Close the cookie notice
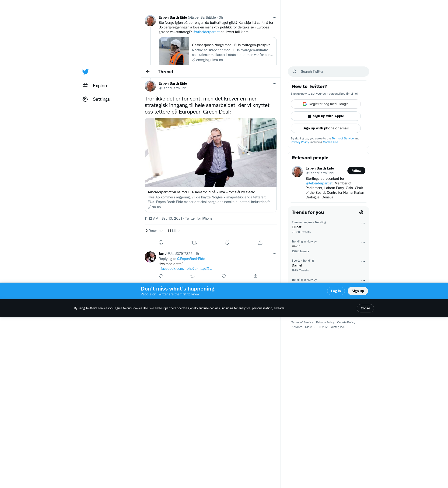Screen dimensions: 448x488 coord(365,308)
